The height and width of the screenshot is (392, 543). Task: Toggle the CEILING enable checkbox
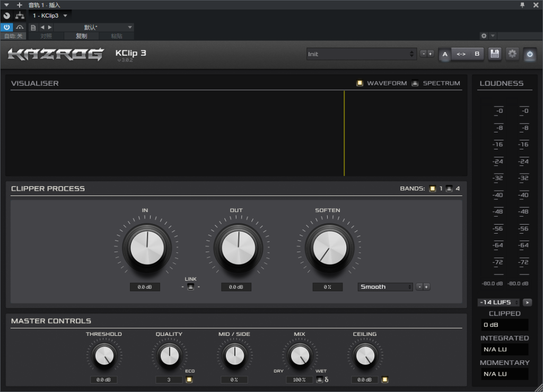385,379
